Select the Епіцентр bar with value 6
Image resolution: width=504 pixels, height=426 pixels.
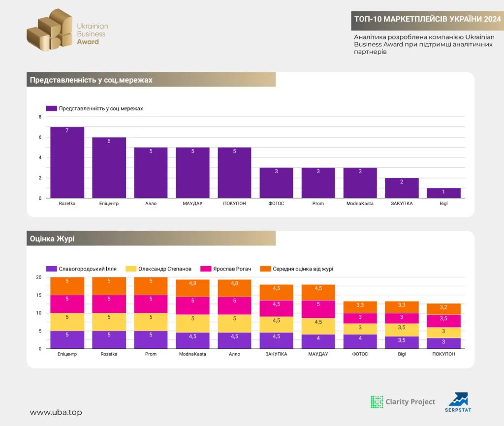pos(109,168)
